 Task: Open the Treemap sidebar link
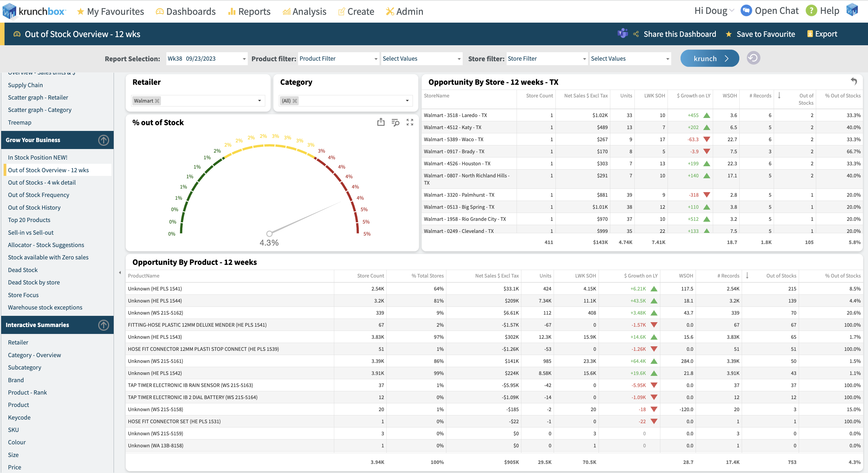20,122
